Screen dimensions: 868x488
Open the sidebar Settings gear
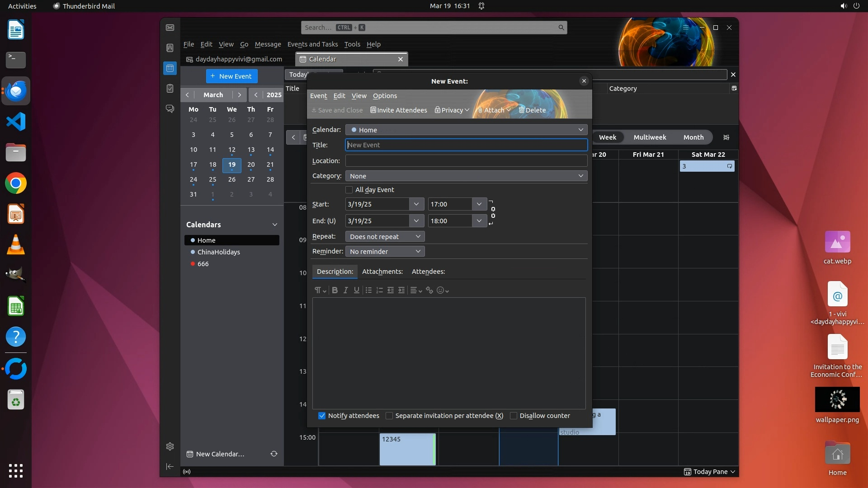pyautogui.click(x=170, y=446)
